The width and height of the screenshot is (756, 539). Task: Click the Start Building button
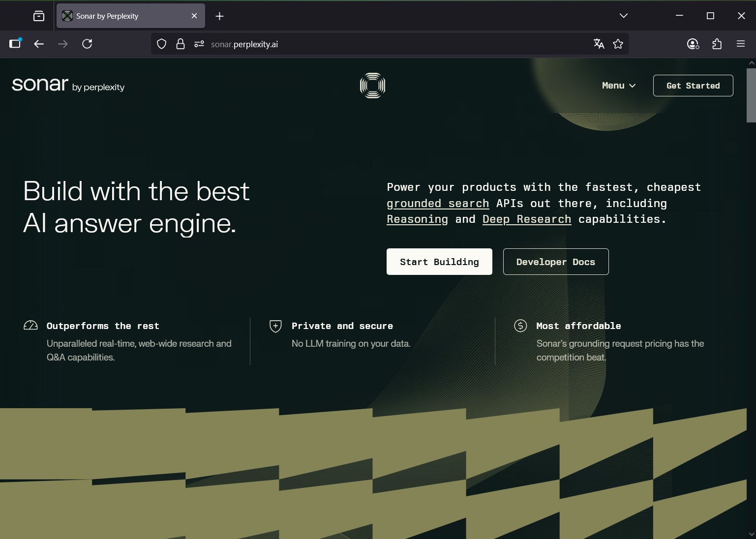coord(439,262)
